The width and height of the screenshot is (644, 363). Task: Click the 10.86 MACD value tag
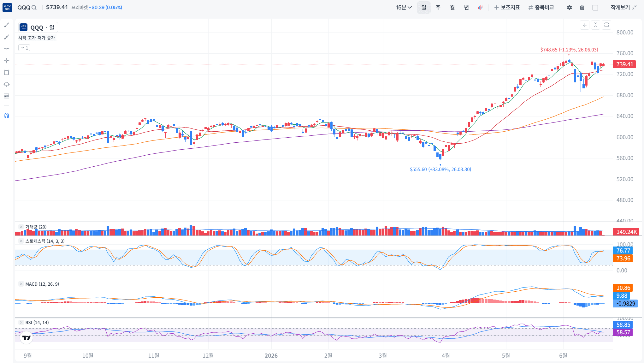[623, 288]
